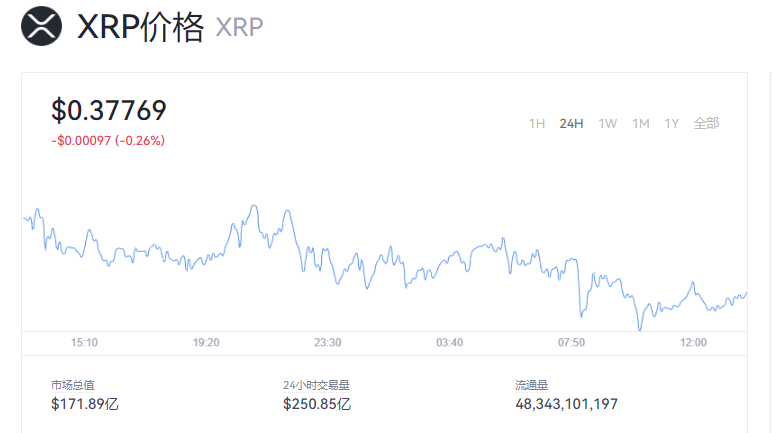Click the 07:50 time axis label
The width and height of the screenshot is (773, 433).
coord(571,342)
